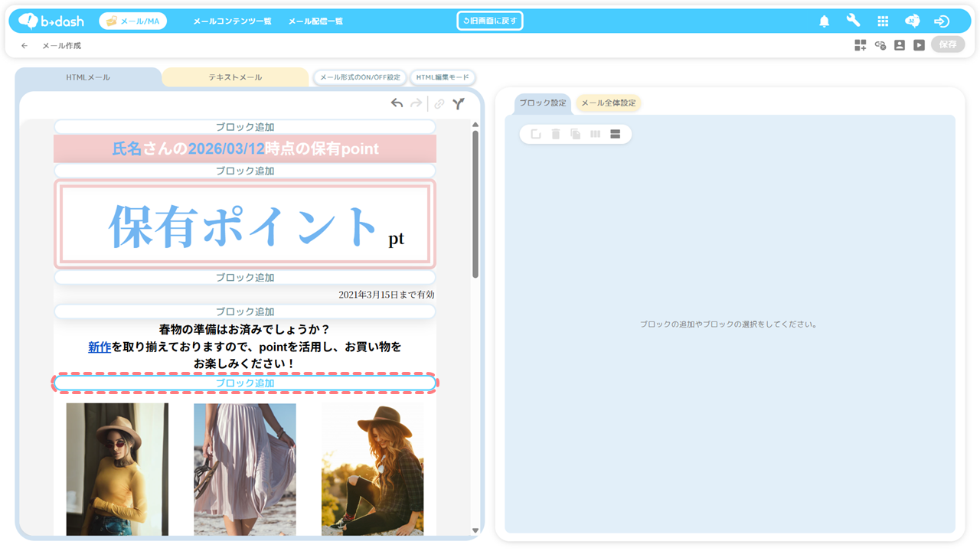The image size is (980, 551).
Task: Select the horizontal rows layout icon
Action: [x=615, y=135]
